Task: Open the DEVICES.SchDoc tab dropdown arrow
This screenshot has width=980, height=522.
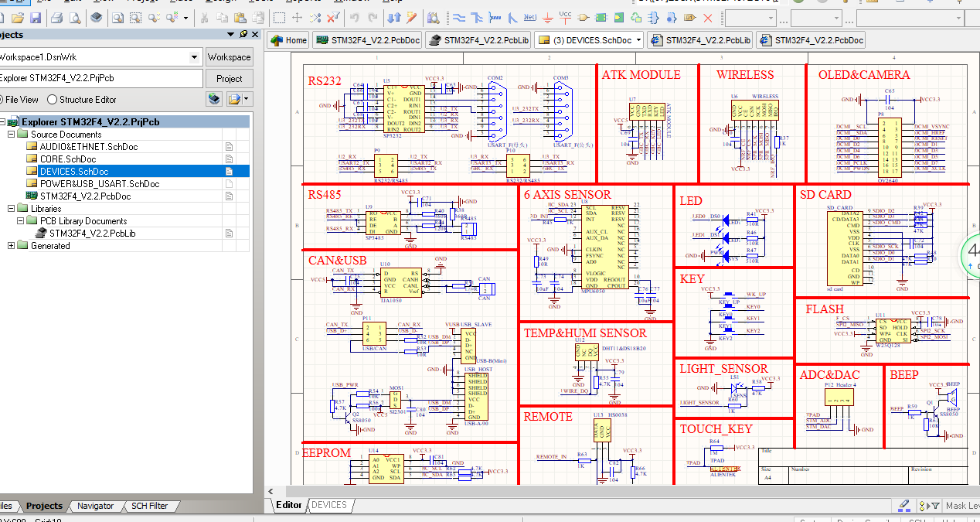Action: coord(638,40)
